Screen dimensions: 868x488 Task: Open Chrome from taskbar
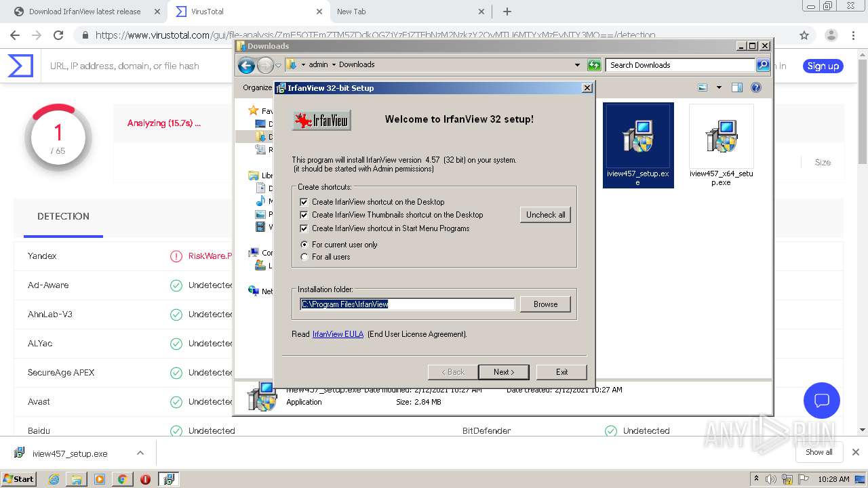tap(122, 479)
